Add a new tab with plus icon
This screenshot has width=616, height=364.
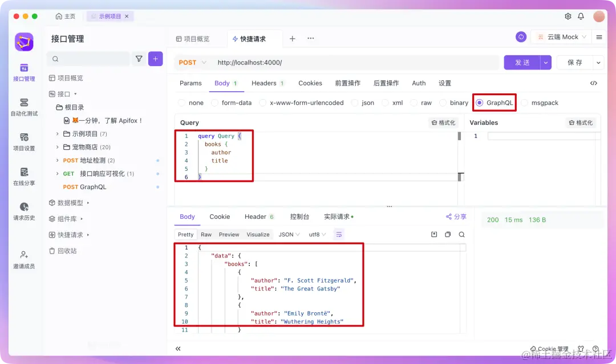click(292, 38)
